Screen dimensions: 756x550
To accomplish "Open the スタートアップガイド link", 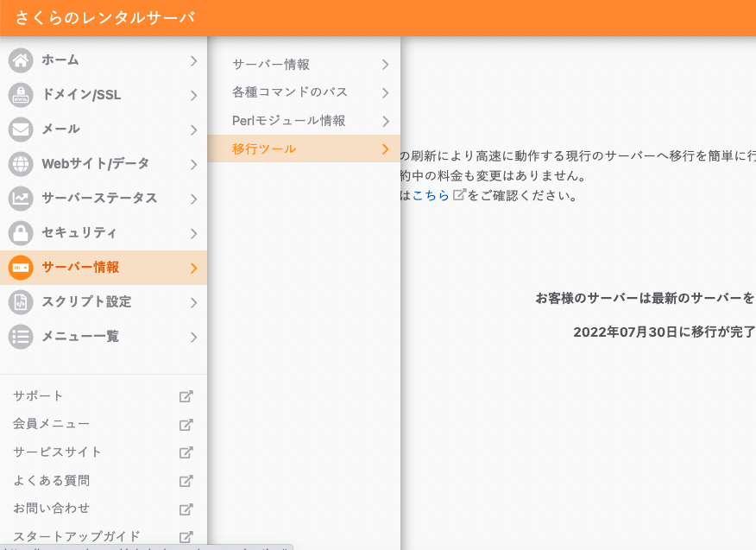I will [x=76, y=536].
